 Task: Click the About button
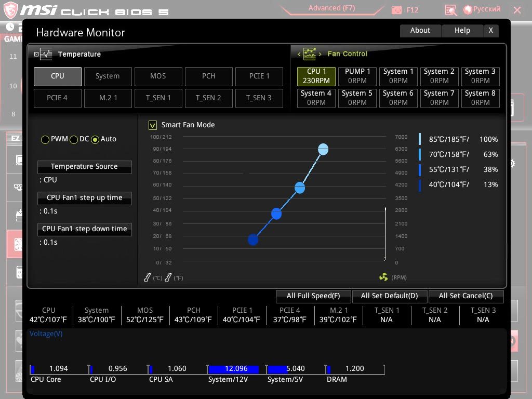[420, 31]
